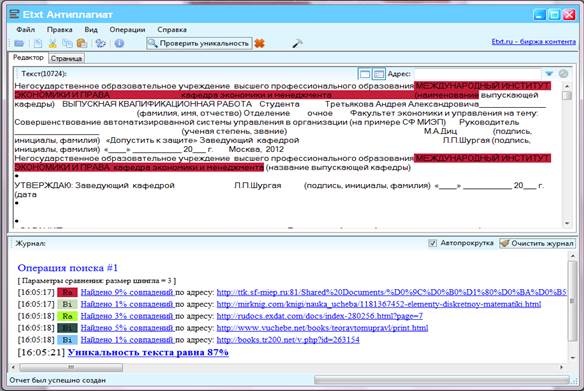This screenshot has width=584, height=391.
Task: Open the Файл menu
Action: 26,29
